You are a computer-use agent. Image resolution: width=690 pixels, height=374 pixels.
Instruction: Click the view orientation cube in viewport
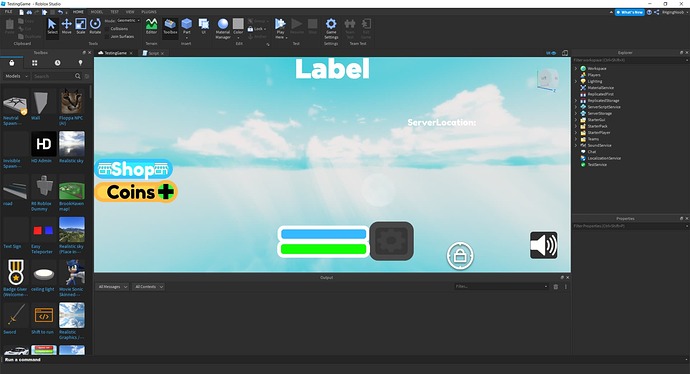[547, 80]
